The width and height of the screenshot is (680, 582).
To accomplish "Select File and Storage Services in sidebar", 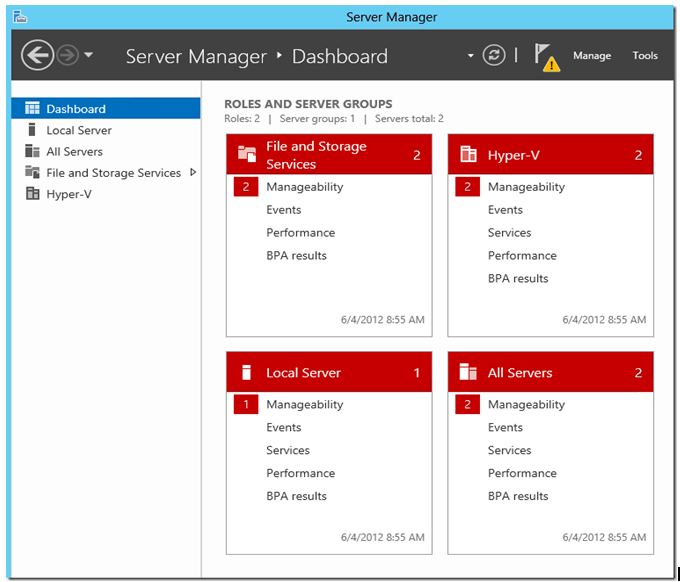I will pos(106,173).
